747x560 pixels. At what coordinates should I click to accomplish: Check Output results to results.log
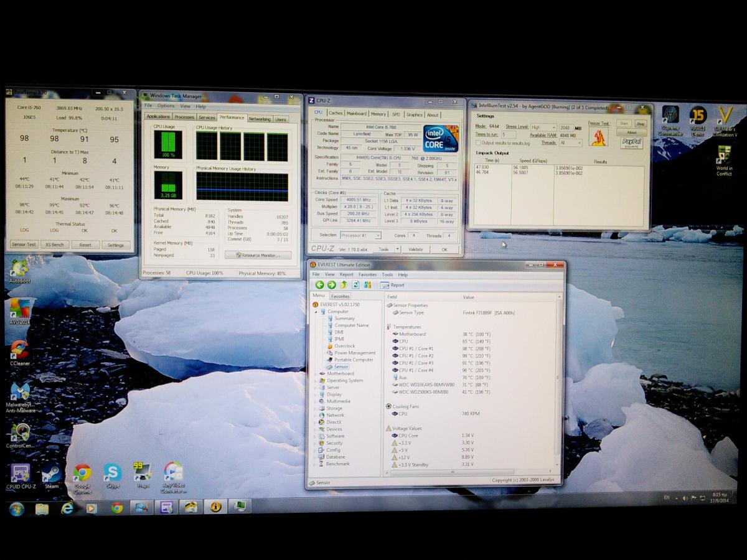pos(478,142)
